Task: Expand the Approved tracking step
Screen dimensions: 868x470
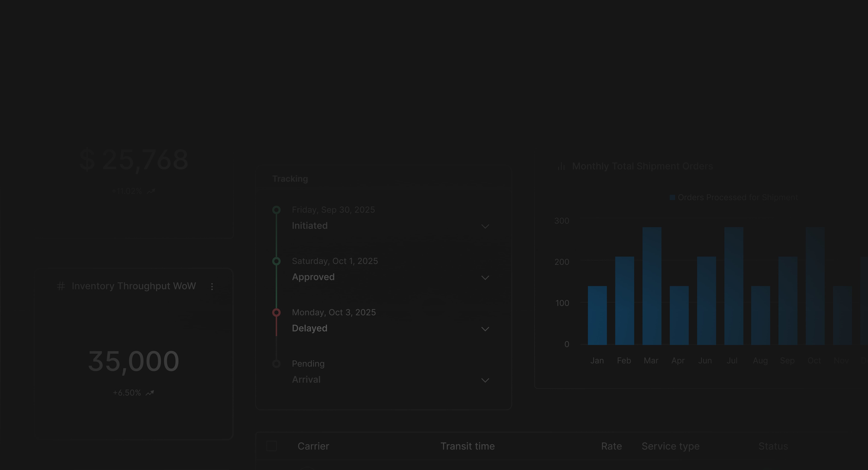Action: click(485, 278)
